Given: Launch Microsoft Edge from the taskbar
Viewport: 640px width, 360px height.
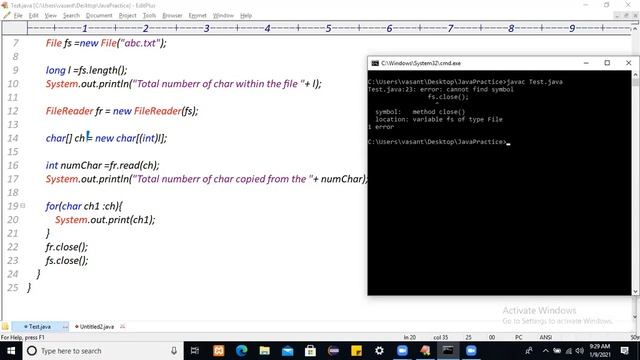Looking at the screenshot, I should [x=242, y=351].
